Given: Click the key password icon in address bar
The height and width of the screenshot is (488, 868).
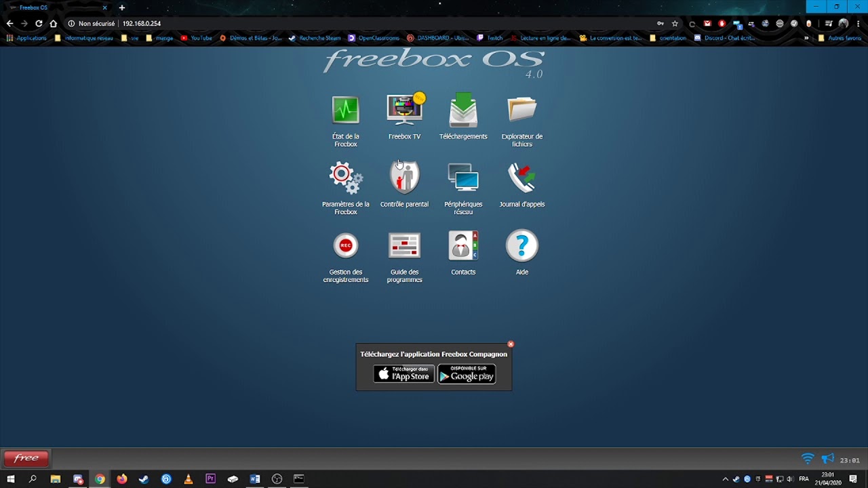Looking at the screenshot, I should click(660, 23).
